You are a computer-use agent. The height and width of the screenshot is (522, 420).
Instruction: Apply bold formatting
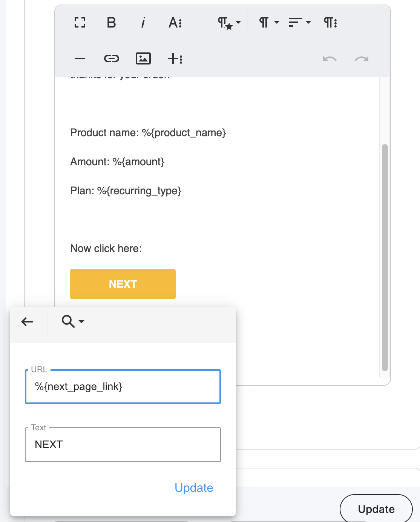tap(111, 23)
